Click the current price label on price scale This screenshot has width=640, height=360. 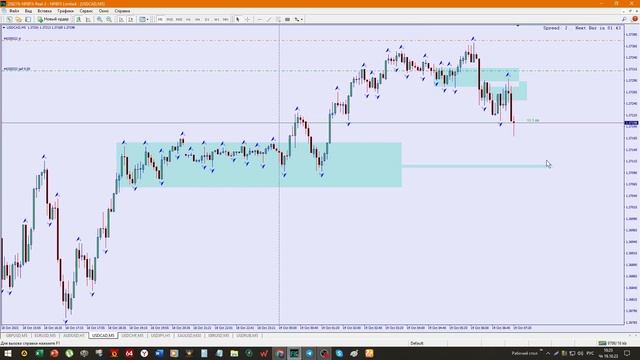click(x=631, y=123)
